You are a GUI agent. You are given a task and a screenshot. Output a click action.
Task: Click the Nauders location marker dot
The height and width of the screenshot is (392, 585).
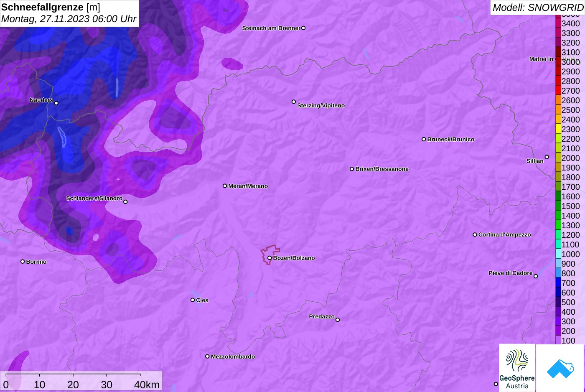coord(56,103)
